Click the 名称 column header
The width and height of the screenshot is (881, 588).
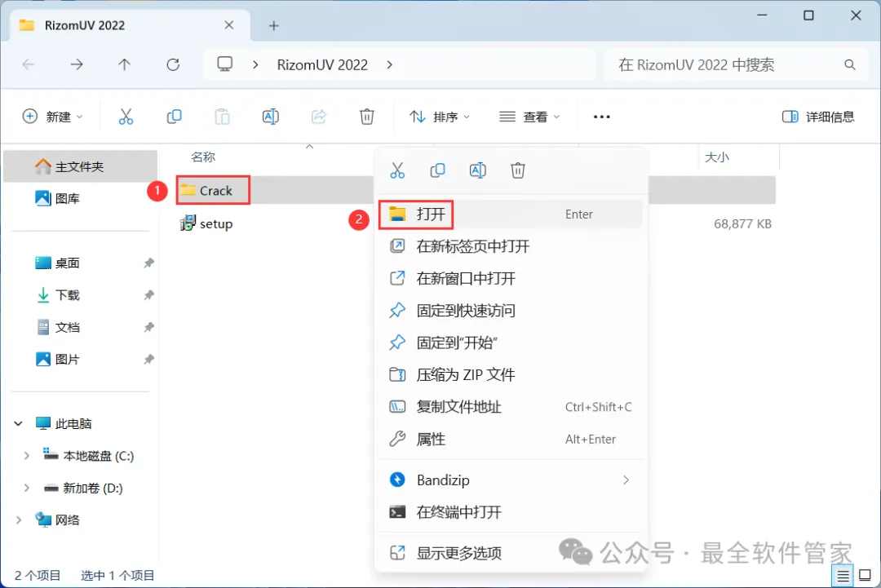(203, 157)
